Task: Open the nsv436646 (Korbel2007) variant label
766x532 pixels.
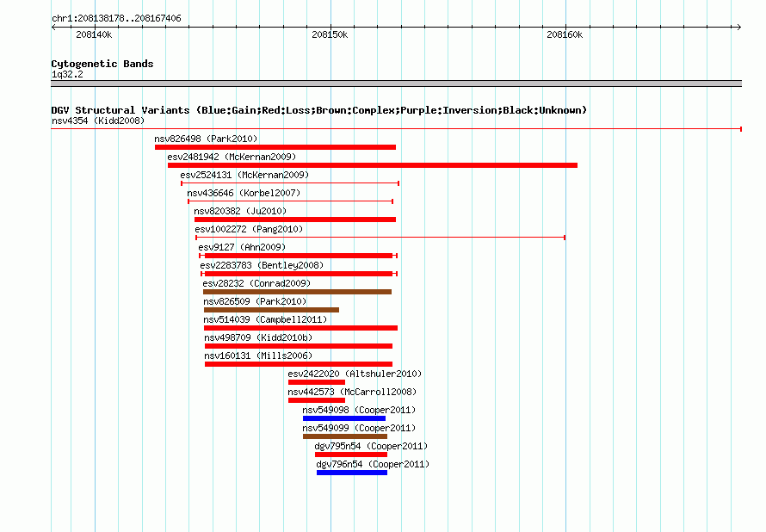Action: click(x=244, y=193)
